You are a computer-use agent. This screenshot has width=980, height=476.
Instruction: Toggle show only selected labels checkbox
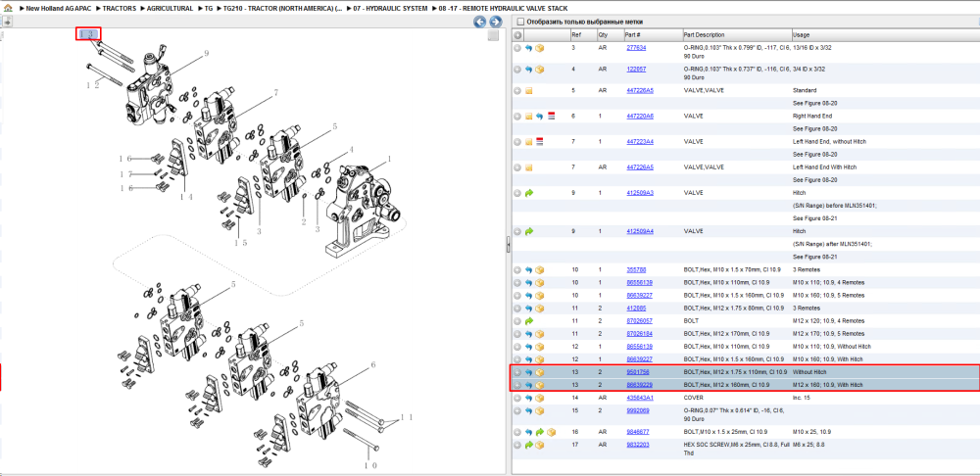518,22
